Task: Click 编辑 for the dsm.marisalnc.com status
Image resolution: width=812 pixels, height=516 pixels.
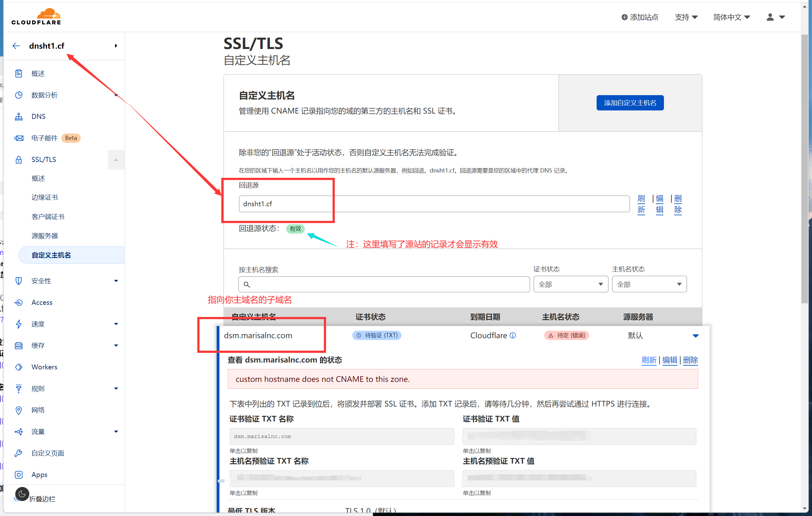Action: coord(669,360)
